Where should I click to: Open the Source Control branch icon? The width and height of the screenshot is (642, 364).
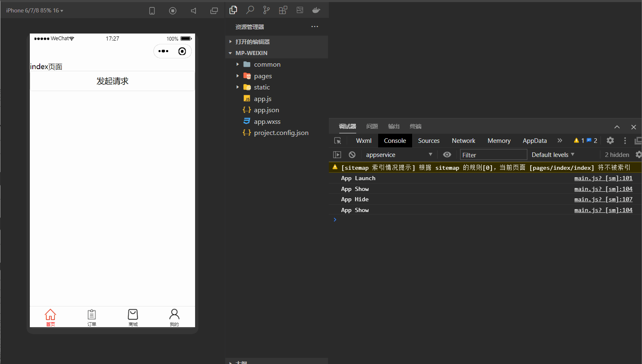point(266,10)
